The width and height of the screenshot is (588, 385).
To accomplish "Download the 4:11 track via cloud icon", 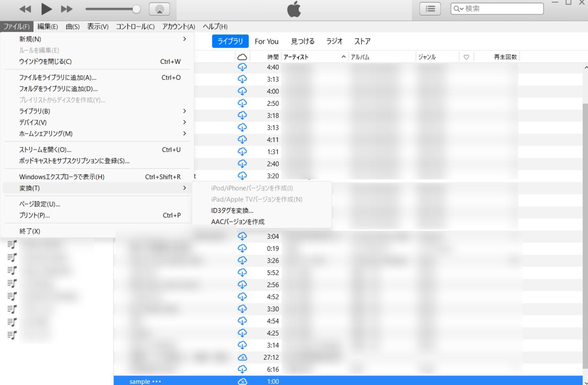I will tap(242, 140).
